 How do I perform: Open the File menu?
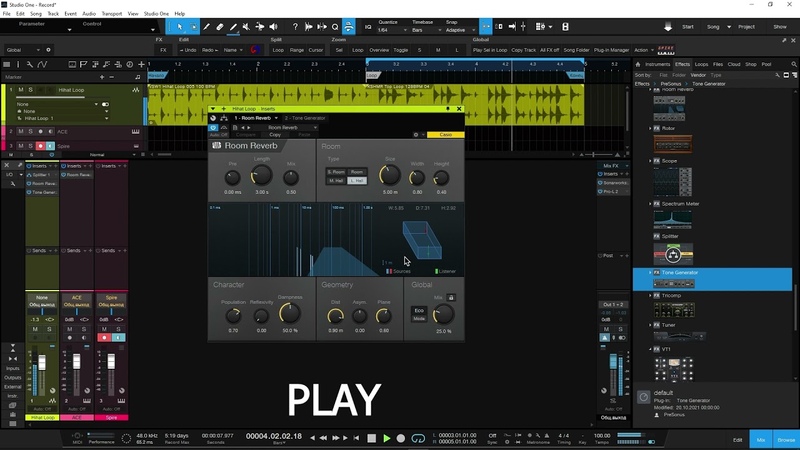point(7,14)
